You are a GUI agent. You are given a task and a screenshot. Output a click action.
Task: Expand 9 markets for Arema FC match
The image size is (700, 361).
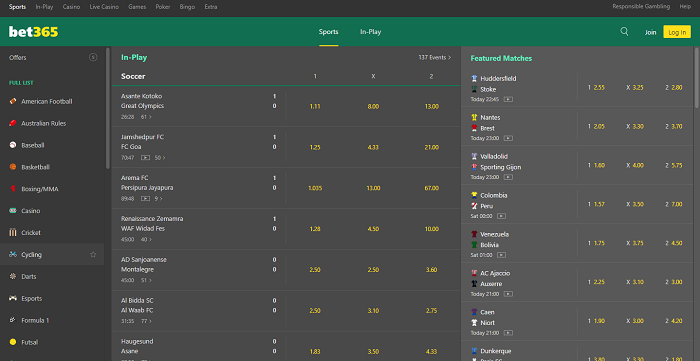coord(158,199)
